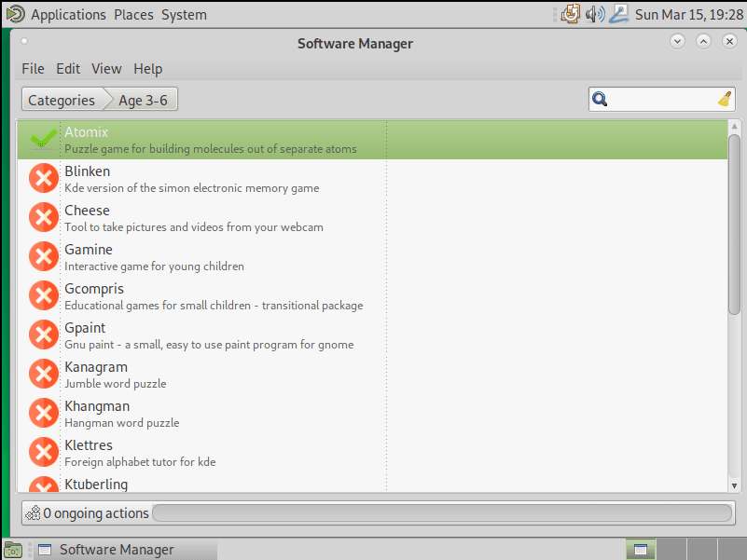Open the update manager tray icon
Screen dimensions: 747x560
(x=570, y=14)
